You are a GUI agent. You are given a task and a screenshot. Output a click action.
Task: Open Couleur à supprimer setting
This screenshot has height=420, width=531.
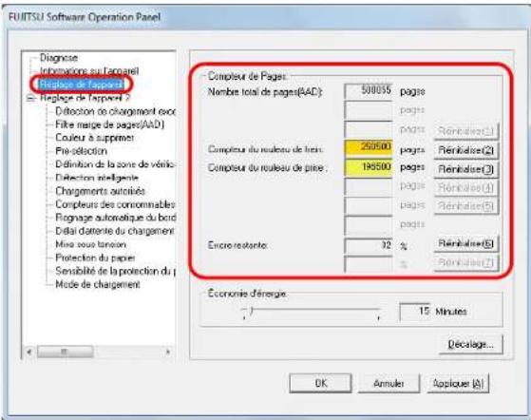[x=94, y=138]
